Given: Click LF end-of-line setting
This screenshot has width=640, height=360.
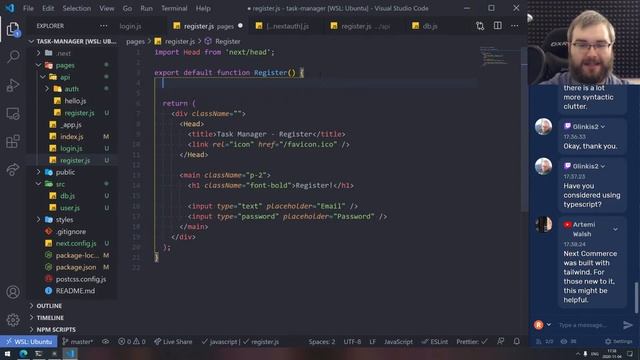Looking at the screenshot, I should 373,342.
